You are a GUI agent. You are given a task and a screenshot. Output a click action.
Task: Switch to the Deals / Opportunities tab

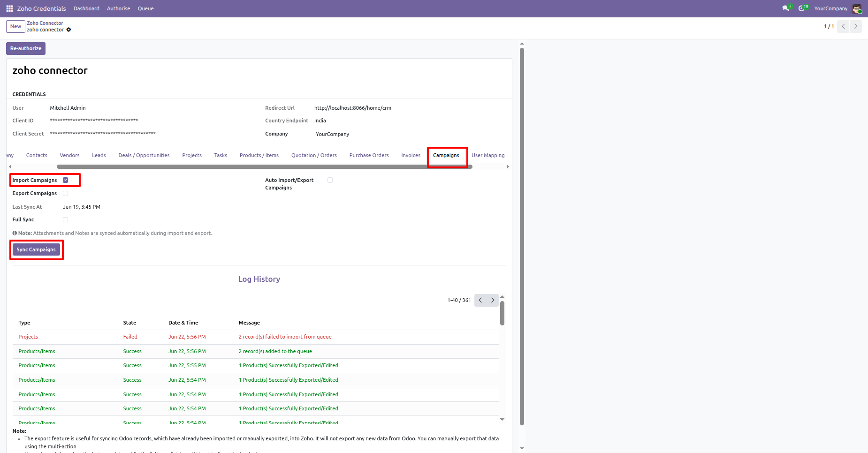[144, 155]
